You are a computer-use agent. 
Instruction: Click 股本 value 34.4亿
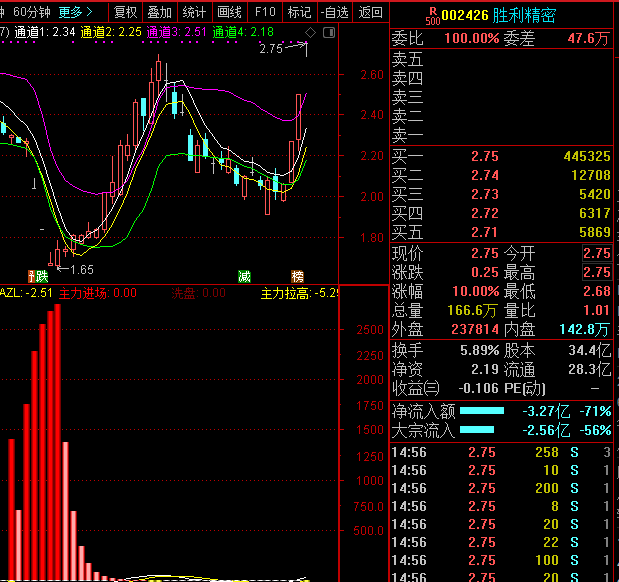point(590,350)
